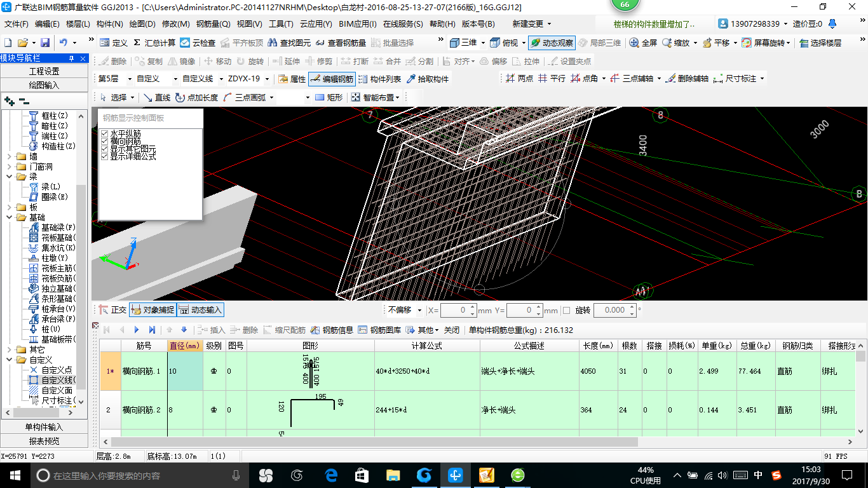Click the undo arrow icon
Screen dimensions: 868x488
[x=64, y=43]
